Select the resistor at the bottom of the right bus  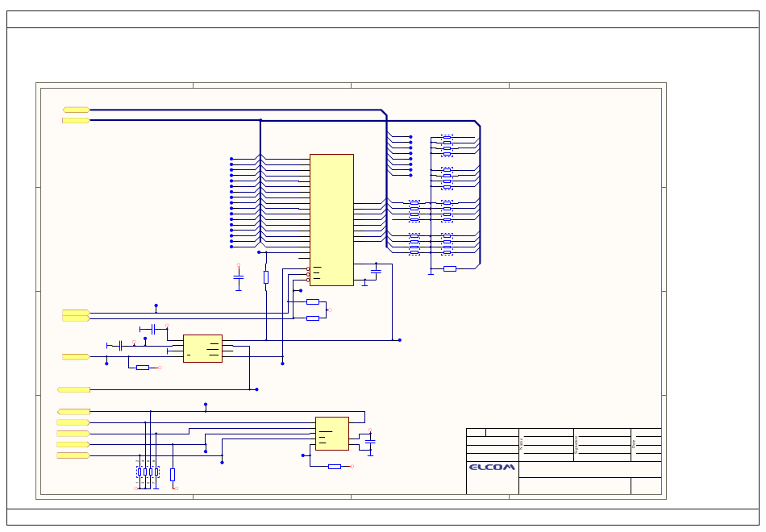pos(450,268)
